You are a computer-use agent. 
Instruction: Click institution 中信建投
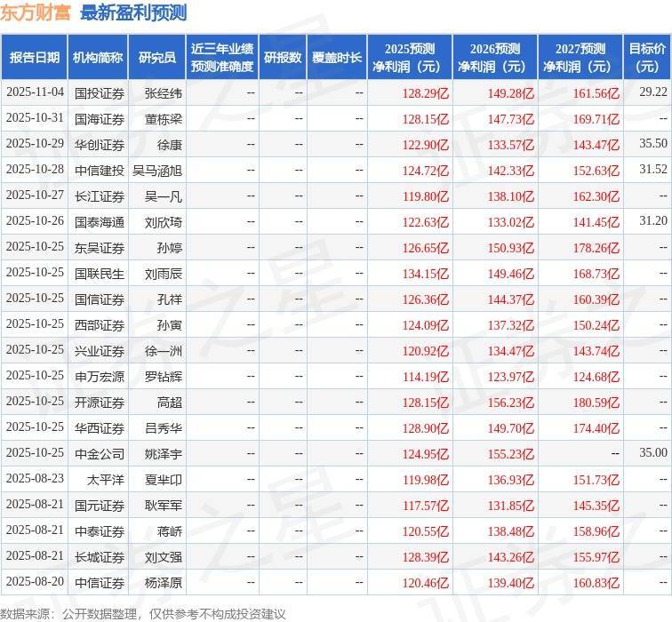pos(100,171)
